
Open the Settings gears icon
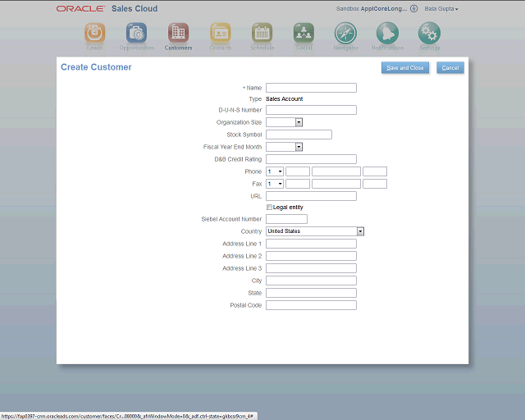[429, 33]
